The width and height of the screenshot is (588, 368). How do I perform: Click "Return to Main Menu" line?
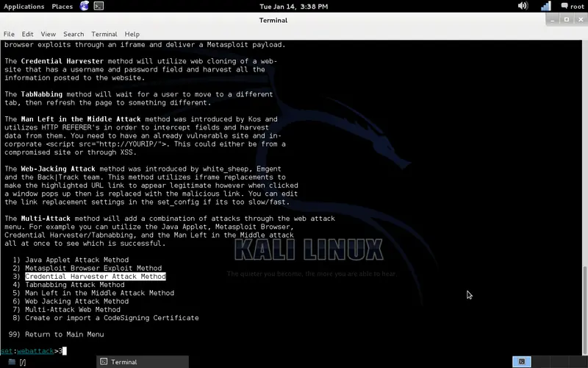(65, 334)
